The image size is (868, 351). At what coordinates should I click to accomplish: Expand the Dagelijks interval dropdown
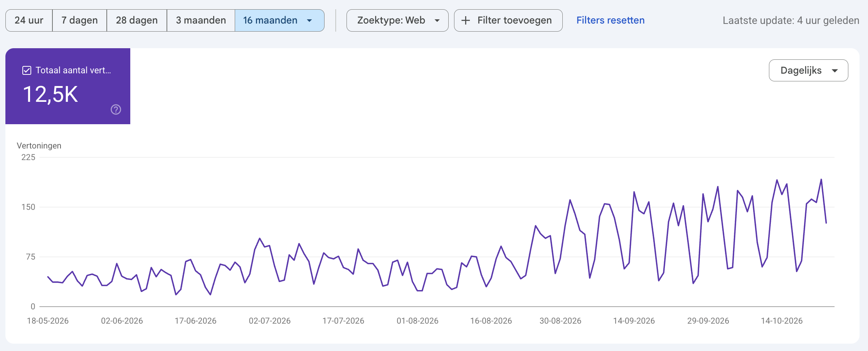[x=808, y=71]
